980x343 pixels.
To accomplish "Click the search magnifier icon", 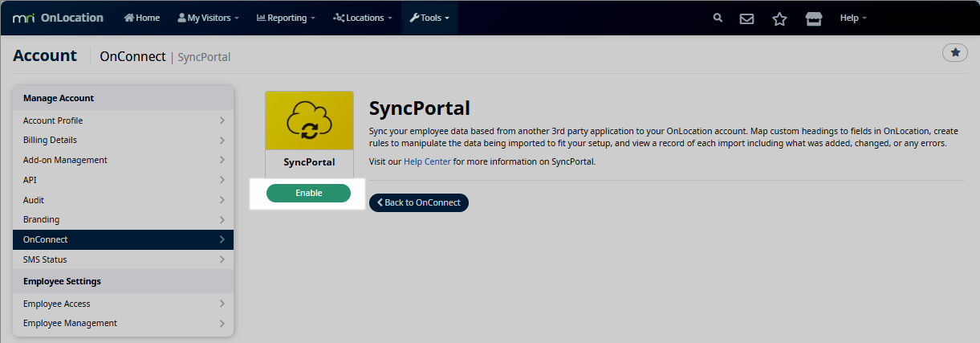I will tap(718, 18).
